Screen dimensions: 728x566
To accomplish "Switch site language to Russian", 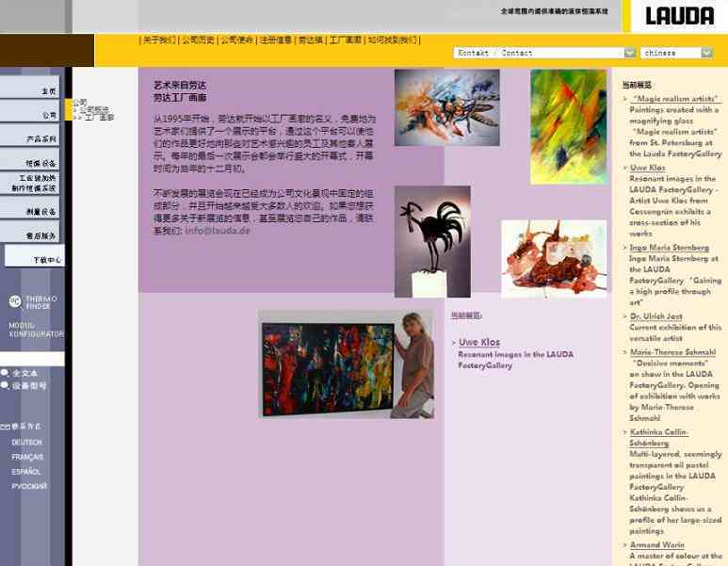I will pos(29,486).
